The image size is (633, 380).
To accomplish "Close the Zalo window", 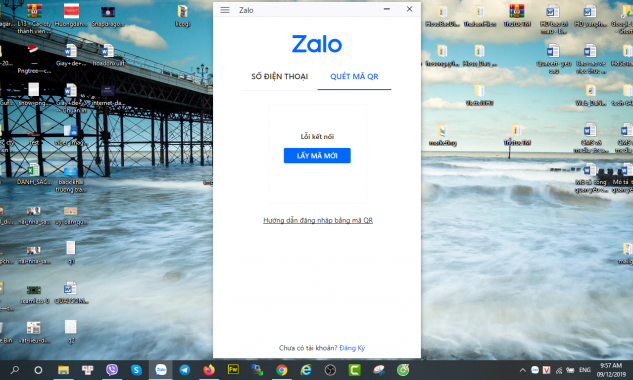I will tap(409, 9).
